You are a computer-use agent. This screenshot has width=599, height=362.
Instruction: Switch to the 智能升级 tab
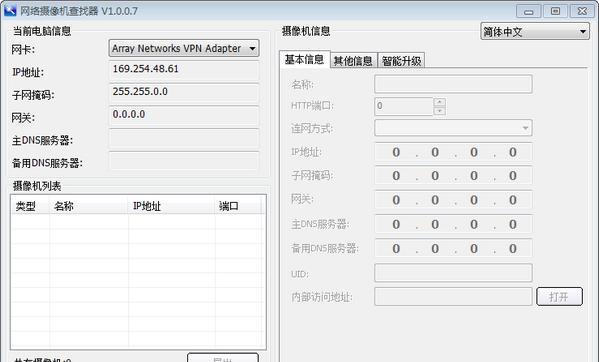tap(401, 61)
